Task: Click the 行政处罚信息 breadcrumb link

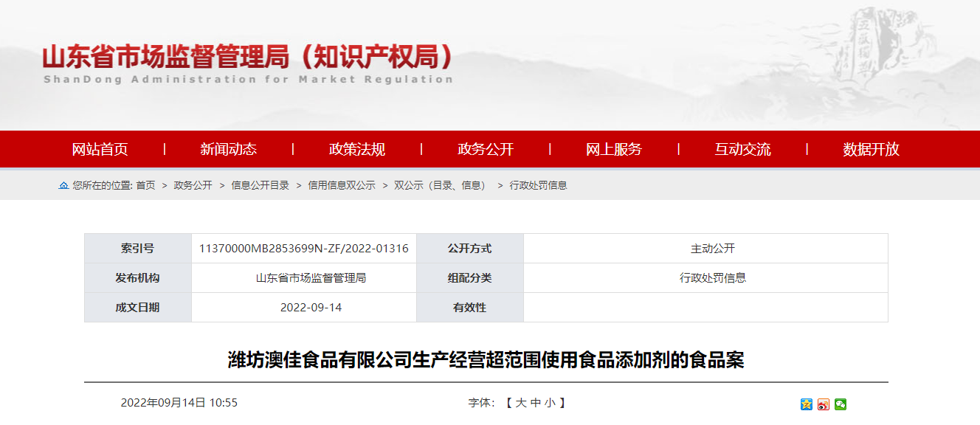Action: pyautogui.click(x=538, y=185)
